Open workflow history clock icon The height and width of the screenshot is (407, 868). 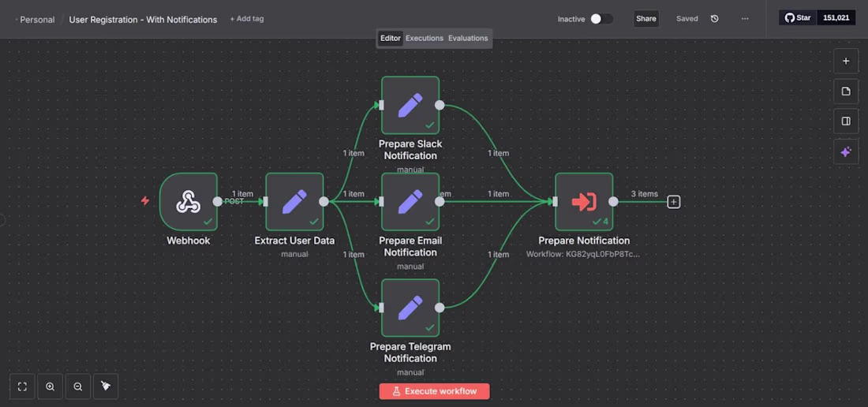tap(715, 19)
